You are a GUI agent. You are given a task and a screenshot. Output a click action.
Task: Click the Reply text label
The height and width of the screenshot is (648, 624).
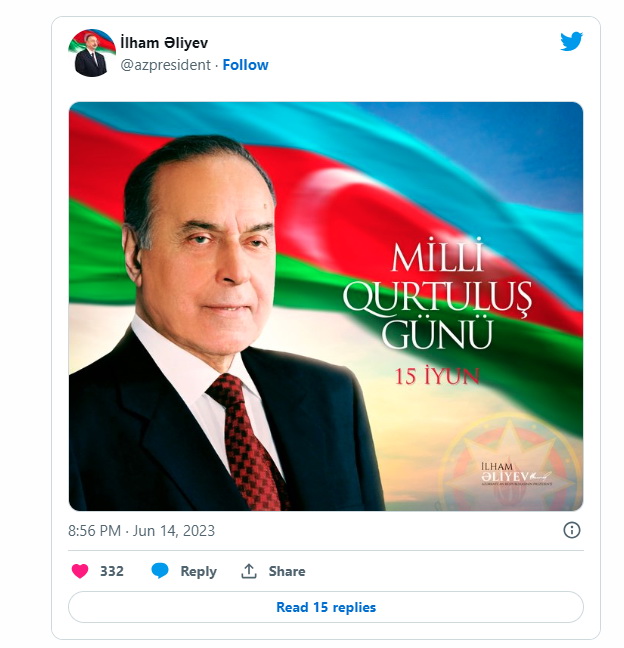click(198, 571)
